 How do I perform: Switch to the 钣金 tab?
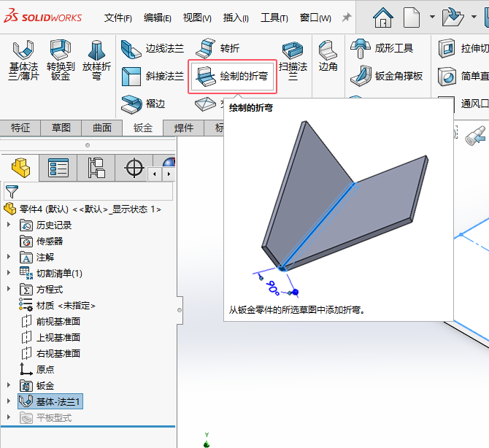tap(143, 128)
